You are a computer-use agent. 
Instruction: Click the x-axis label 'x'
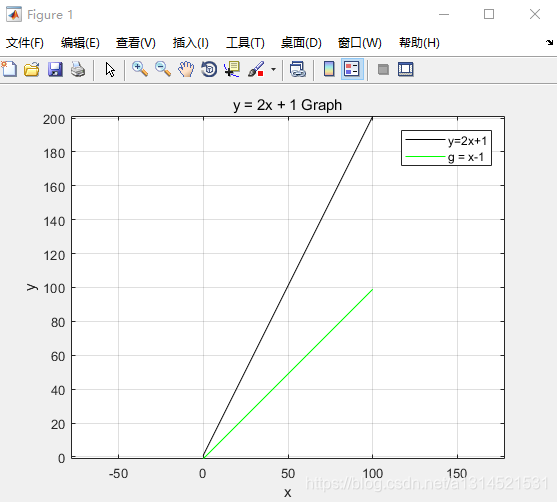coord(287,492)
